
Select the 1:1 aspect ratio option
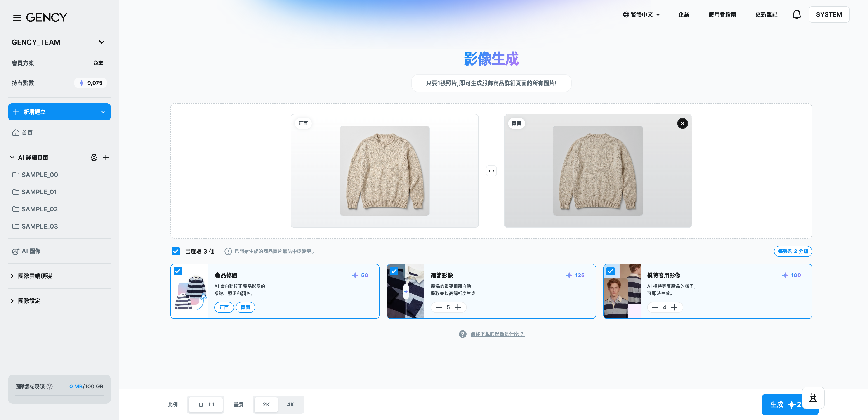coord(206,404)
